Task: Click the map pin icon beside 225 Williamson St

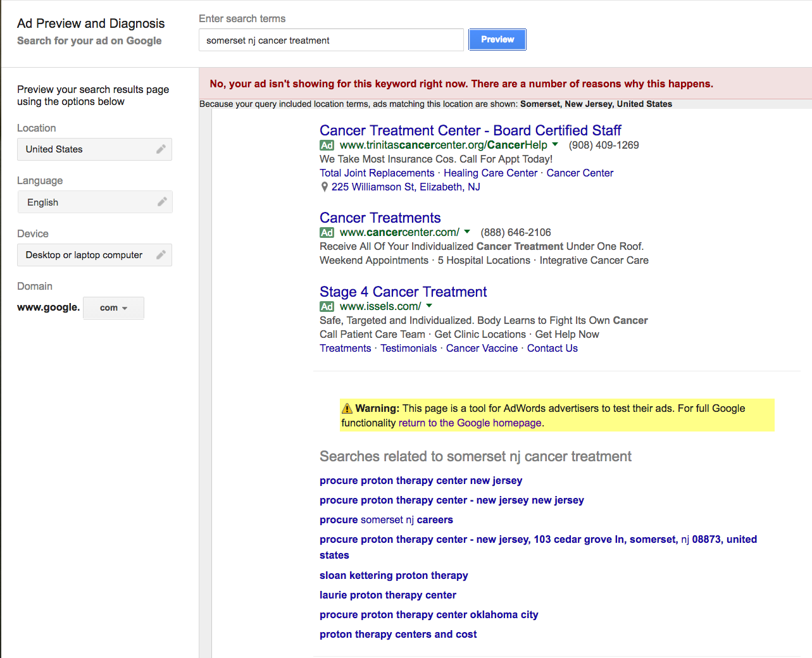Action: 325,187
